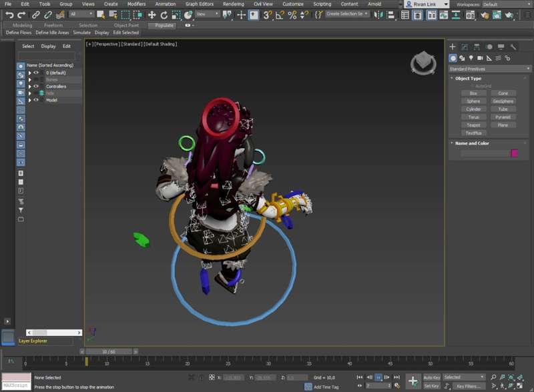Screen dimensions: 534x392
Task: Toggle the Angle Snap icon
Action: coord(280,15)
